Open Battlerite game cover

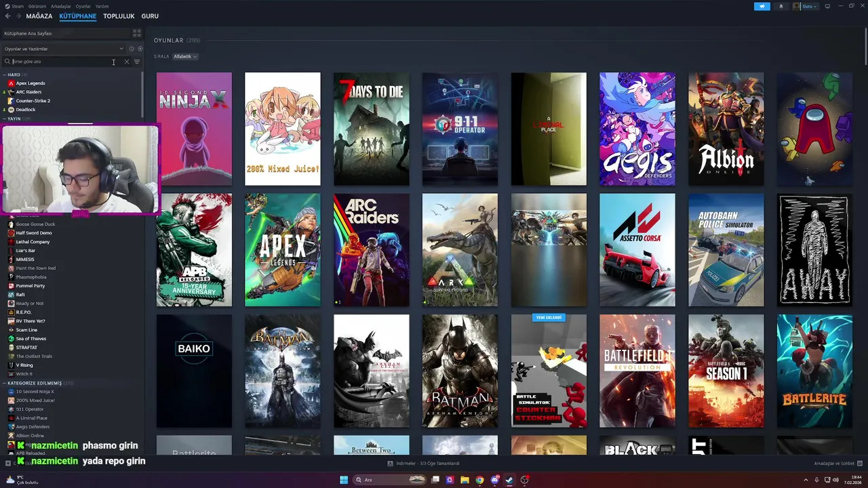tap(814, 371)
